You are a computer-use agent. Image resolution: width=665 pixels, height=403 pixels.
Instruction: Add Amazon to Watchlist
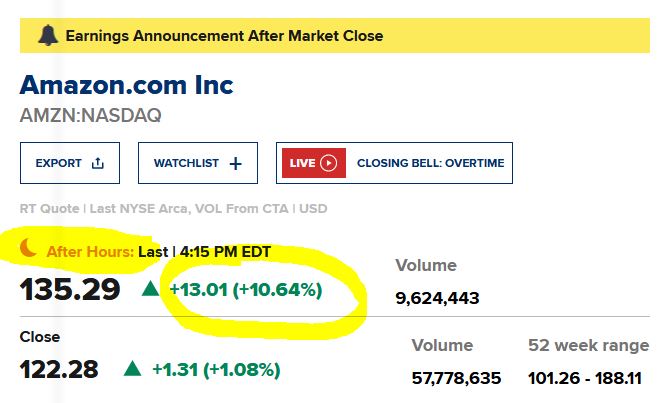[198, 163]
